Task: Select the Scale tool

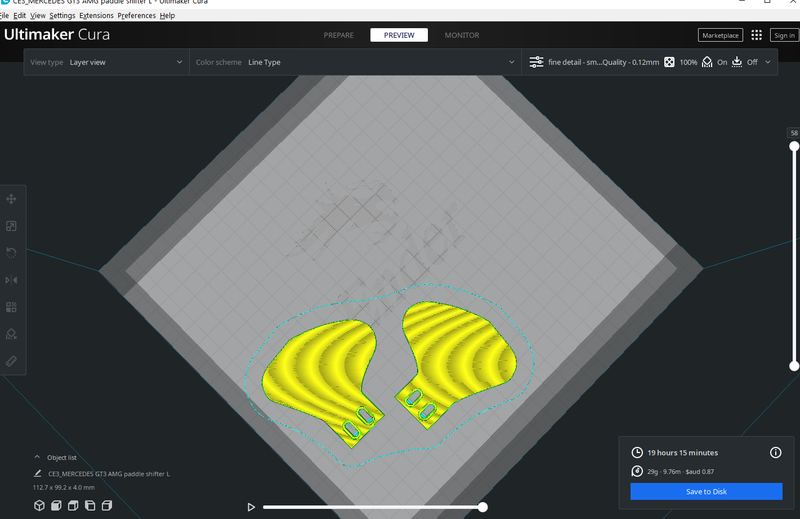Action: 12,226
